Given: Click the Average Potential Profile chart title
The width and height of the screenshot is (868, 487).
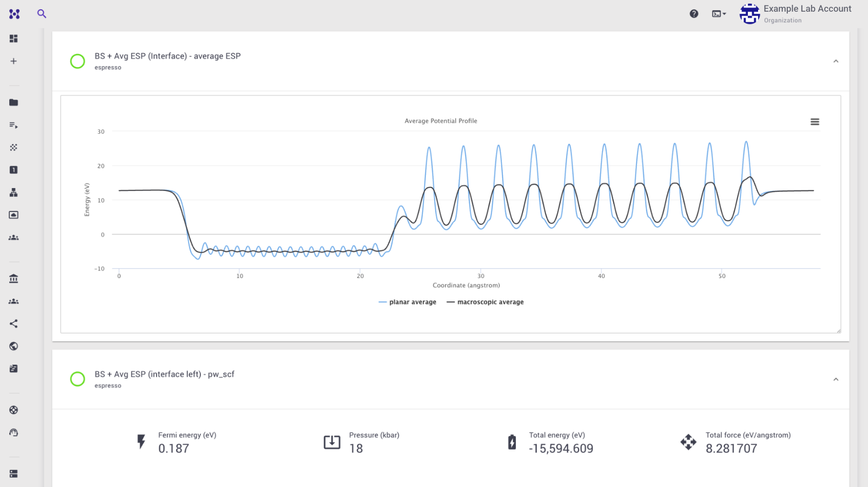Looking at the screenshot, I should [441, 121].
